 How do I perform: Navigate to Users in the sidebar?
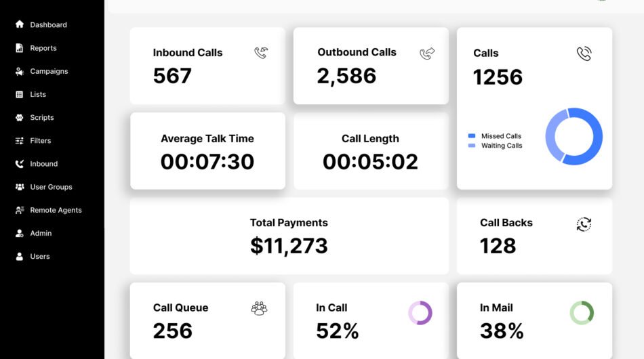coord(39,257)
